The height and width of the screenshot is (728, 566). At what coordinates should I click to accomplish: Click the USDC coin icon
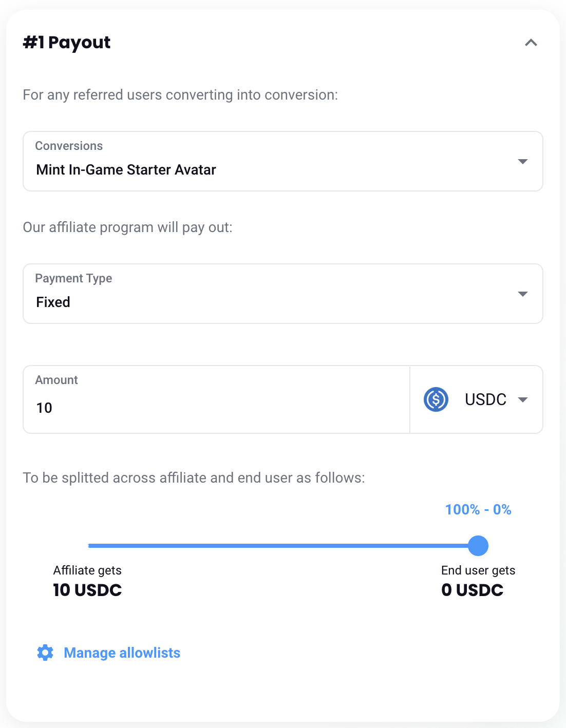[436, 399]
